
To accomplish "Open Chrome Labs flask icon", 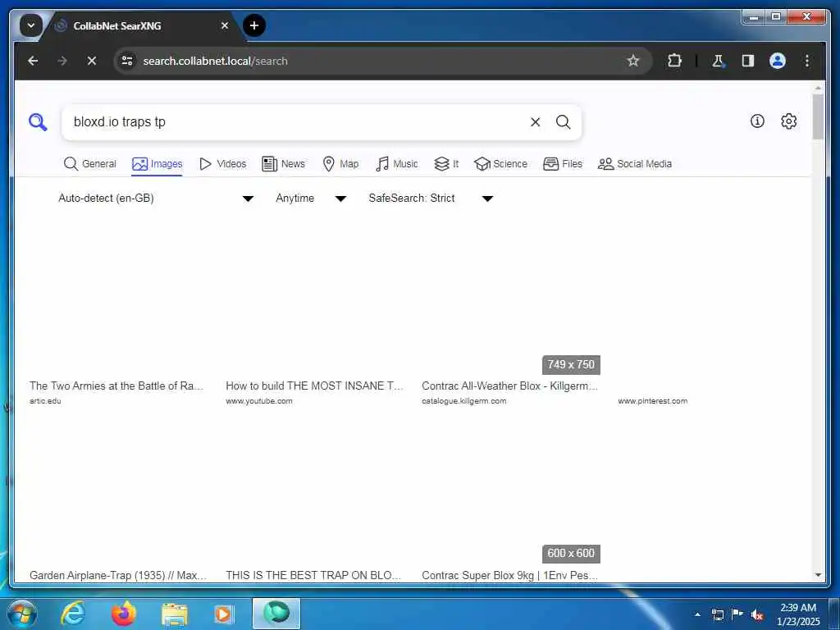I will pos(718,61).
